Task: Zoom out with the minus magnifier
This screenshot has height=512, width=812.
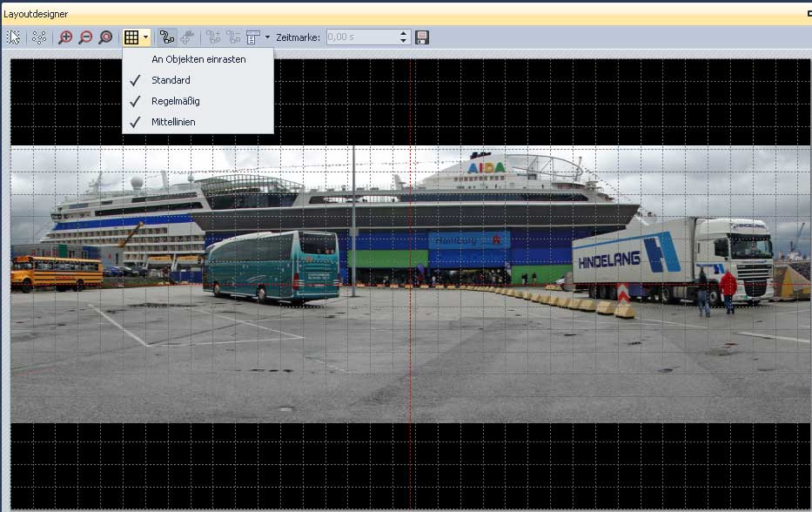Action: point(85,37)
